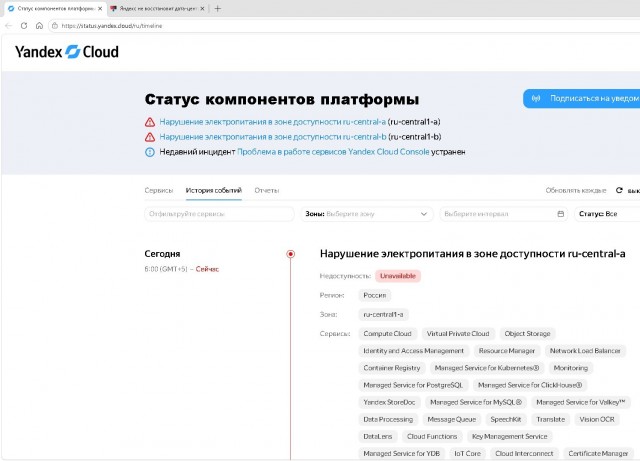Click the Monitoring service tag
This screenshot has height=461, width=640.
pos(571,368)
